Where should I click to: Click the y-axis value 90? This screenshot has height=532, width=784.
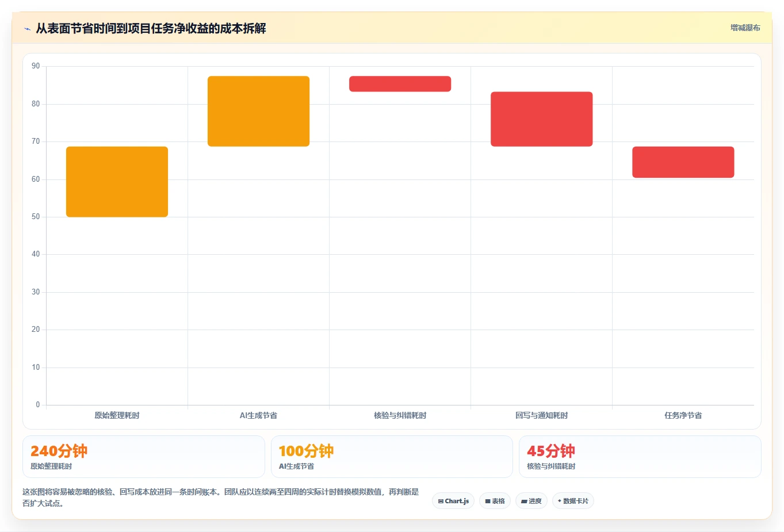click(36, 66)
